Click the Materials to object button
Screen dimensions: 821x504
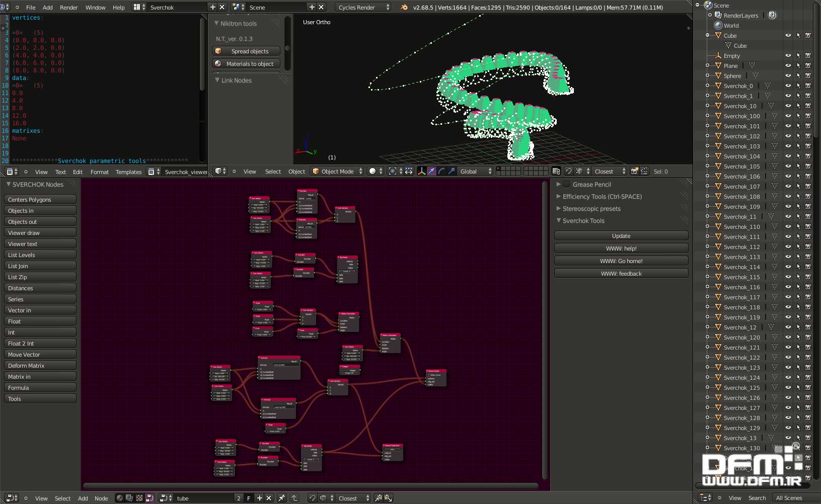click(246, 63)
